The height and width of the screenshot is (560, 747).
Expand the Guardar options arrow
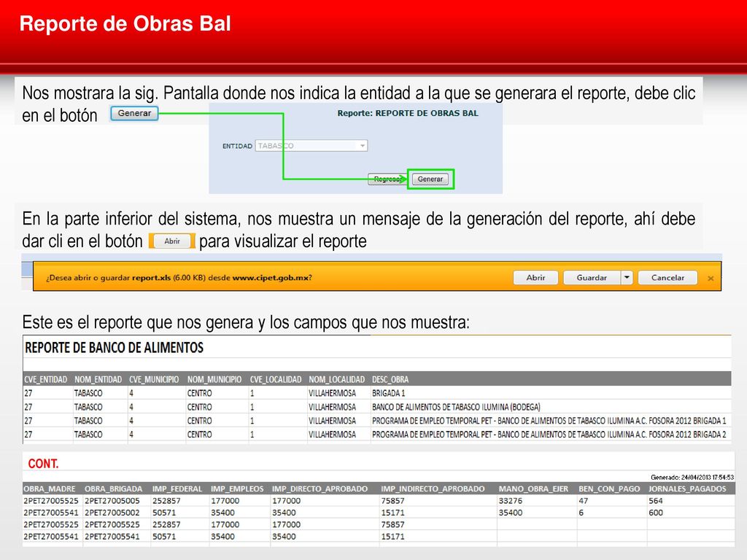627,278
